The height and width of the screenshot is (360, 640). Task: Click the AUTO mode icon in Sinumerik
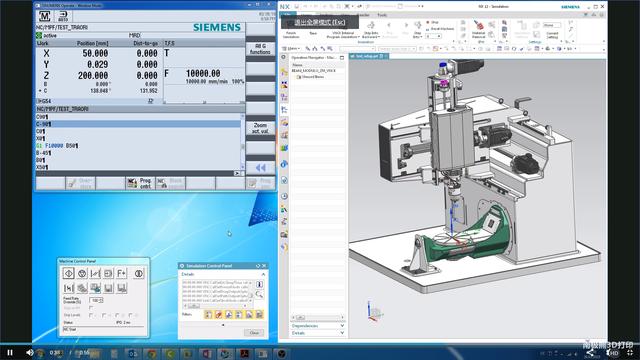pos(63,16)
